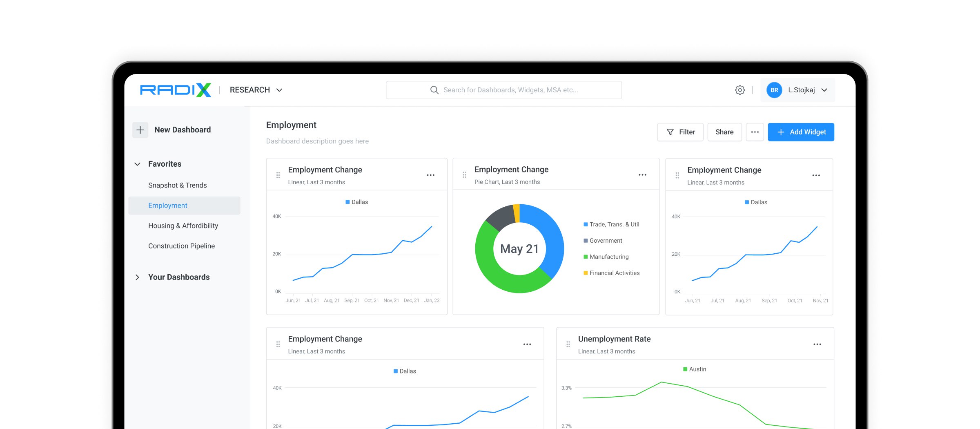The width and height of the screenshot is (980, 429).
Task: Open the Housing & Affordability dashboard
Action: (183, 226)
